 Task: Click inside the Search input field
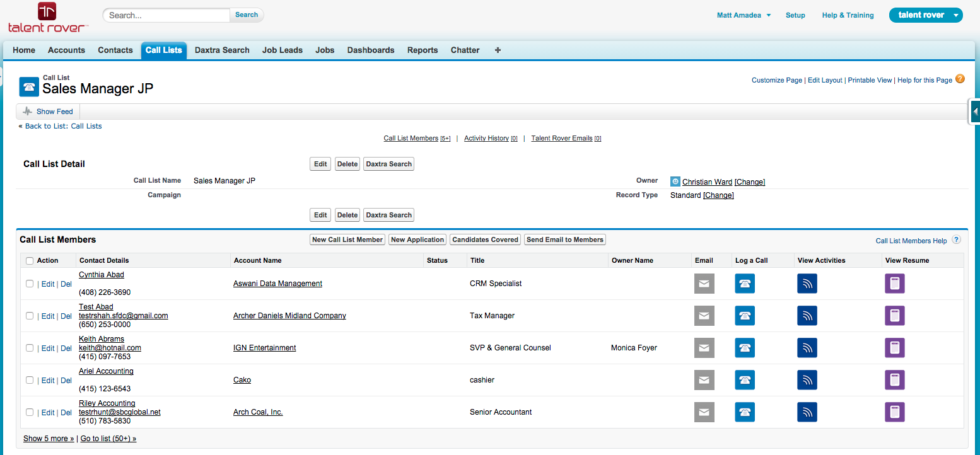pos(166,15)
